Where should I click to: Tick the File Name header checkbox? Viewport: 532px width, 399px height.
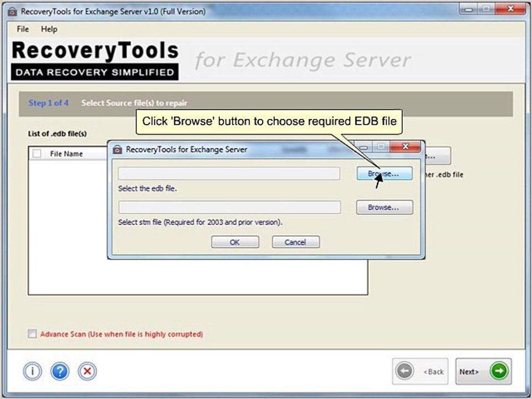point(37,154)
